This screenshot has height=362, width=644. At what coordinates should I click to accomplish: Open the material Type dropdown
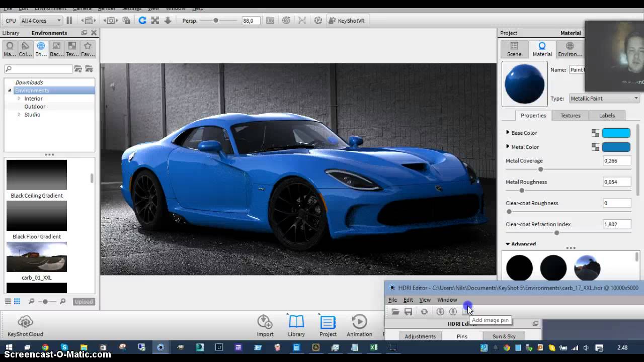tap(604, 99)
